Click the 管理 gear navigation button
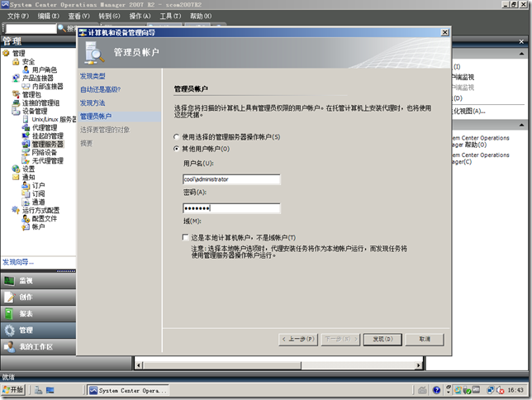This screenshot has width=532, height=400. point(38,330)
